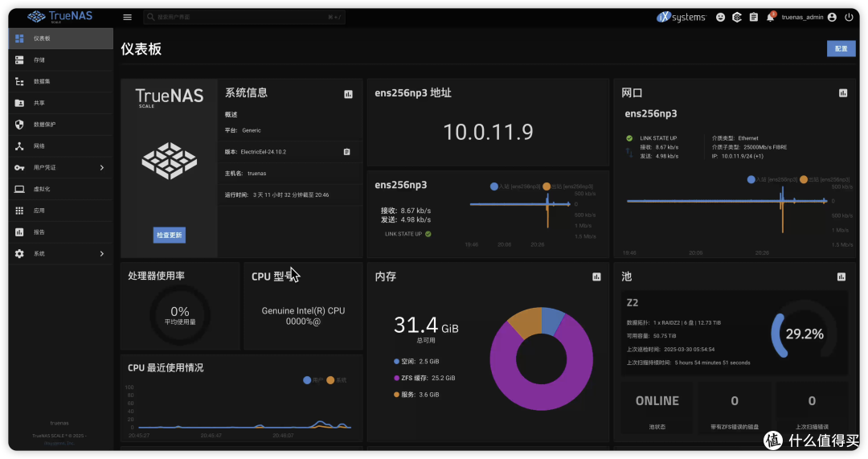Open the 虚拟化 laptop icon in sidebar

click(x=19, y=189)
